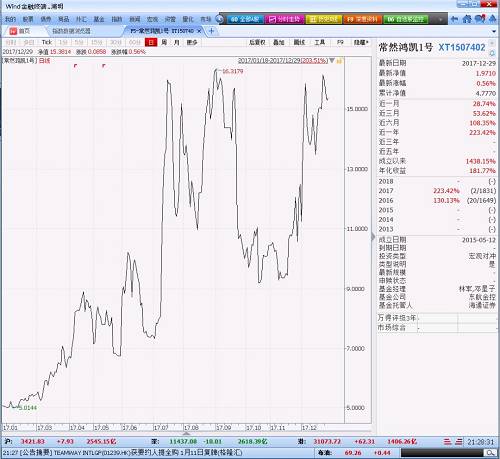Viewport: 500px width, 459px height.
Task: Select the 30分 interval
Action: click(116, 42)
